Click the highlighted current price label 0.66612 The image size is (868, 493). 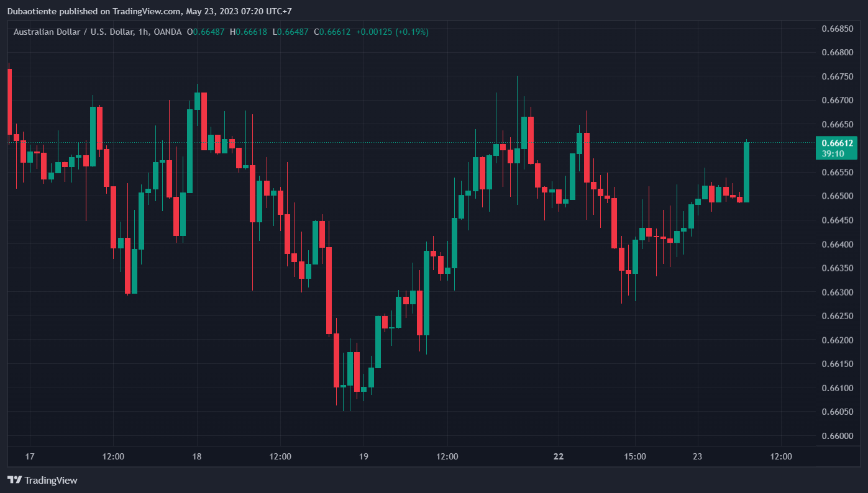(x=835, y=143)
